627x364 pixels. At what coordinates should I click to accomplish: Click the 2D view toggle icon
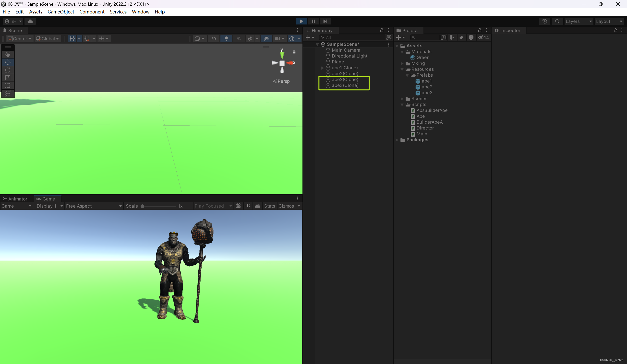(x=213, y=39)
